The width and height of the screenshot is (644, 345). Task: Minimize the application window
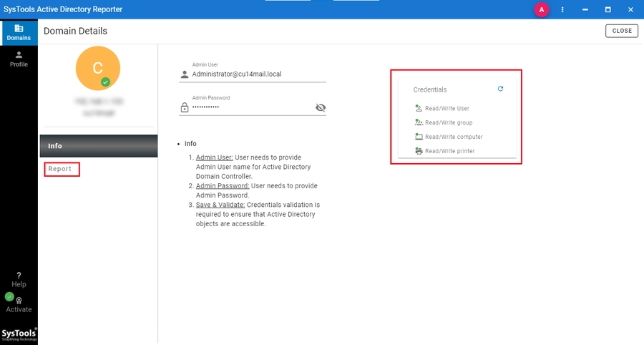585,10
